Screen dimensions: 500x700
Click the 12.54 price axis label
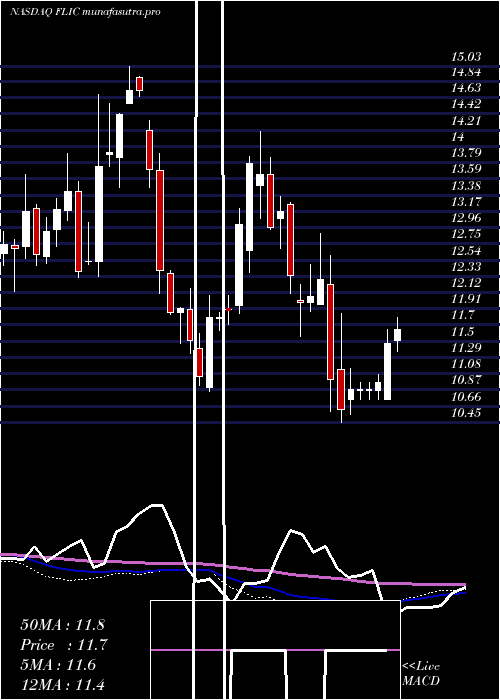pyautogui.click(x=467, y=250)
